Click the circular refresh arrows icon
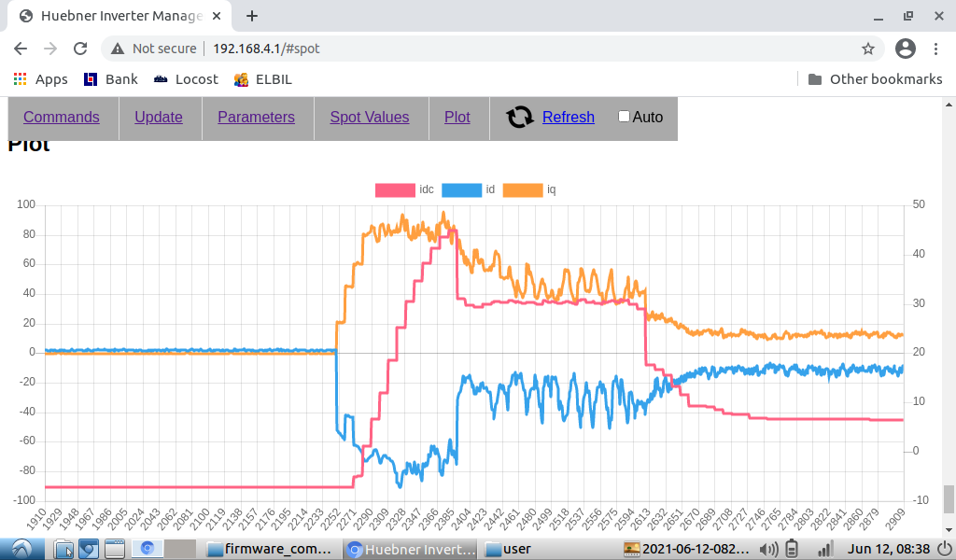 coord(520,117)
